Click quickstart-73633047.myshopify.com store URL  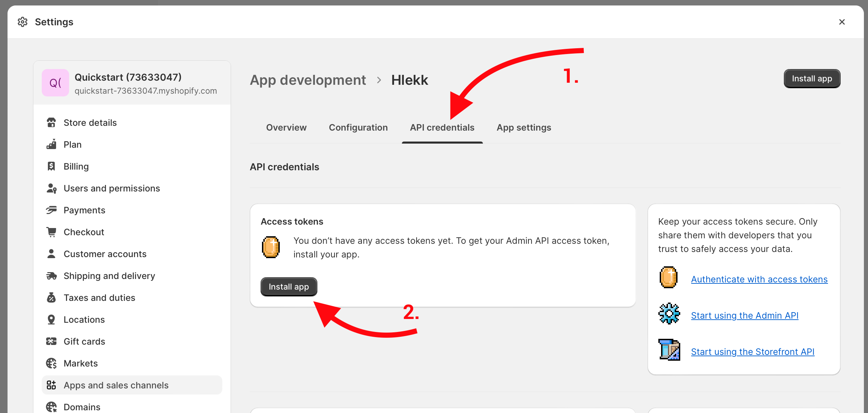coord(146,91)
